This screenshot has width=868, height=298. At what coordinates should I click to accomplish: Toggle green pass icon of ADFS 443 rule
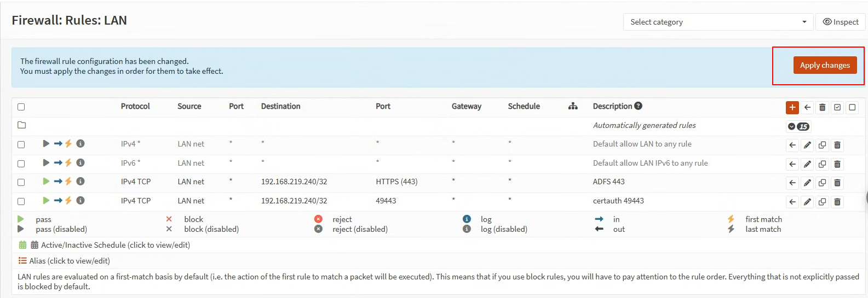tap(46, 182)
